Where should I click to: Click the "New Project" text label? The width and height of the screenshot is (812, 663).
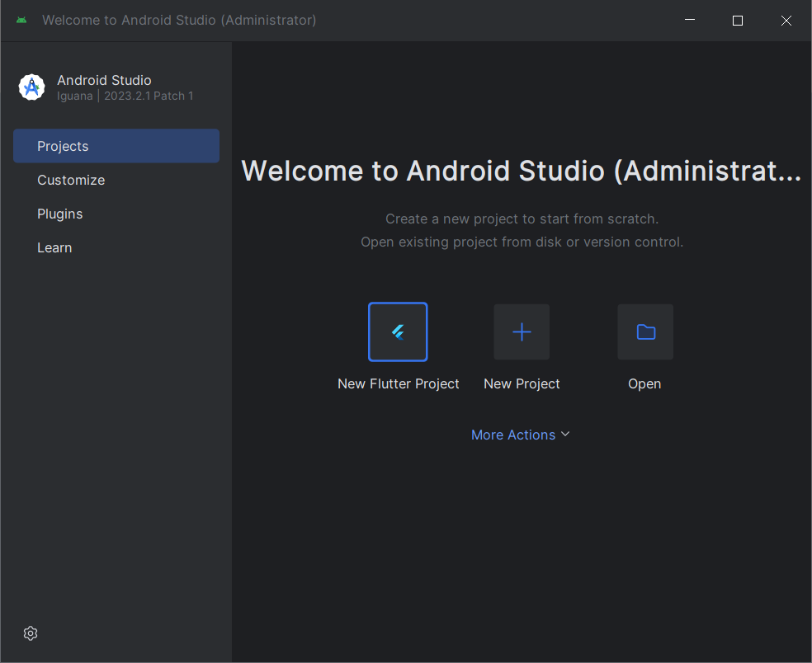[522, 383]
